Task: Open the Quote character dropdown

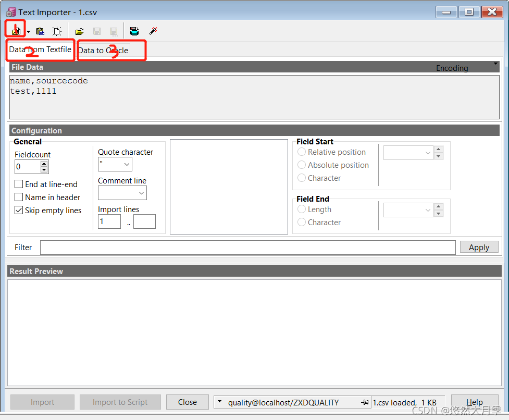Action: [127, 165]
